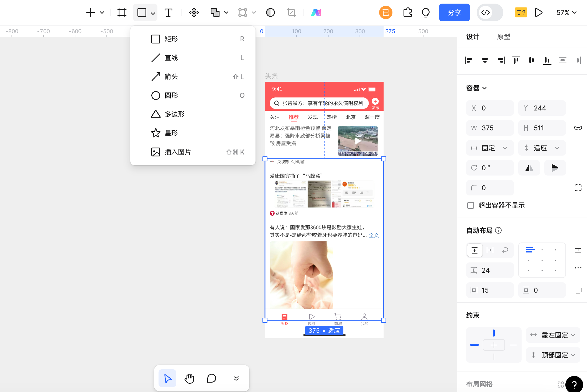Open the colorful AI assistant icon

coord(316,12)
